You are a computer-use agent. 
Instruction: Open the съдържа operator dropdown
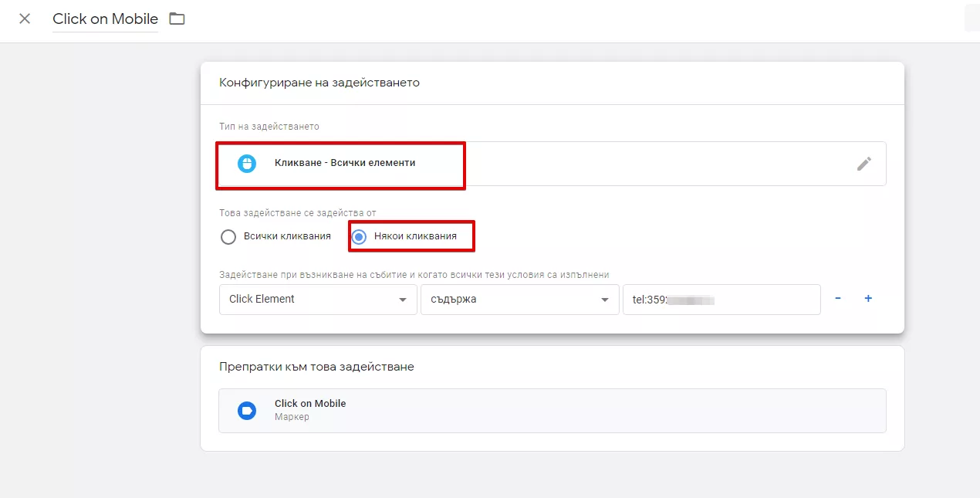519,300
